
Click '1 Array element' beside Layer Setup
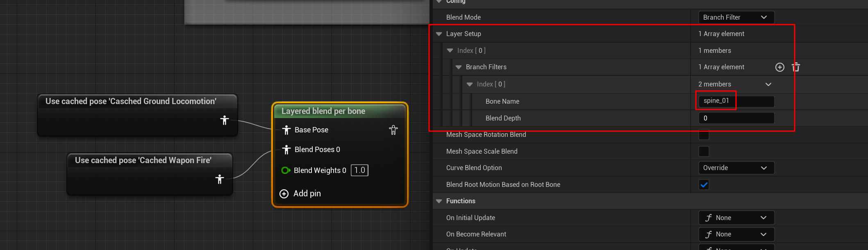pos(721,34)
